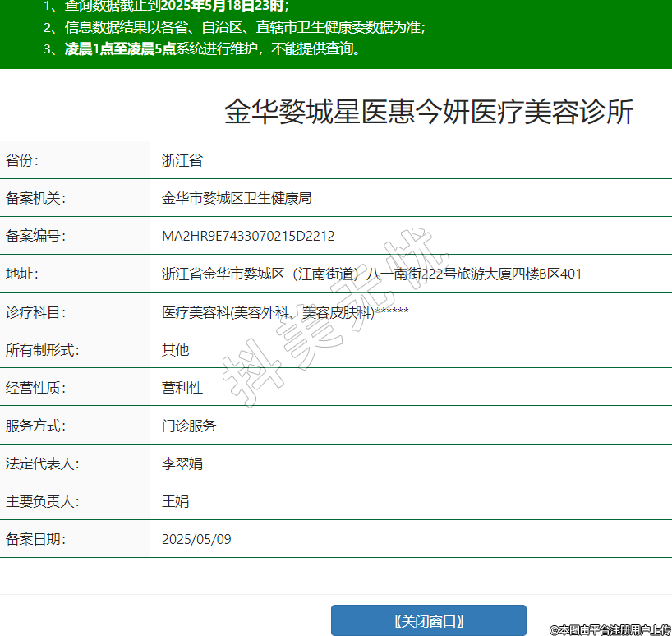
Task: Select the ownership form value 其他
Action: tap(176, 350)
